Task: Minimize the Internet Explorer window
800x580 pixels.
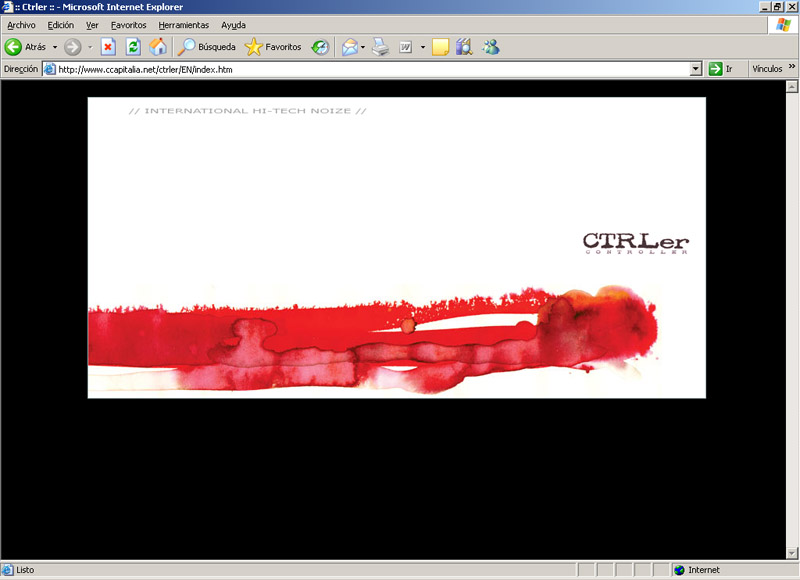Action: tap(764, 7)
